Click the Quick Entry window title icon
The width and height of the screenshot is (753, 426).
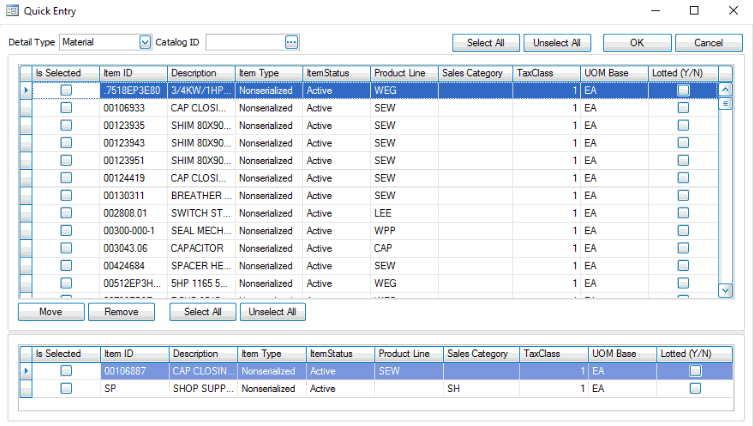click(x=13, y=10)
